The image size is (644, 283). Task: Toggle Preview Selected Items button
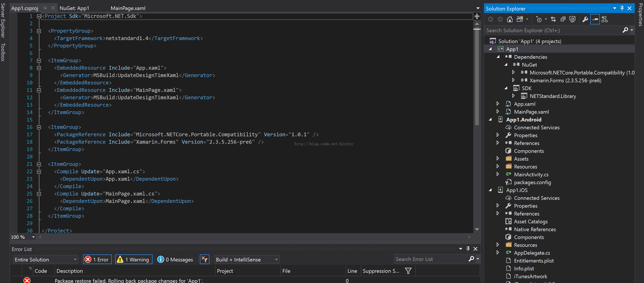click(595, 19)
